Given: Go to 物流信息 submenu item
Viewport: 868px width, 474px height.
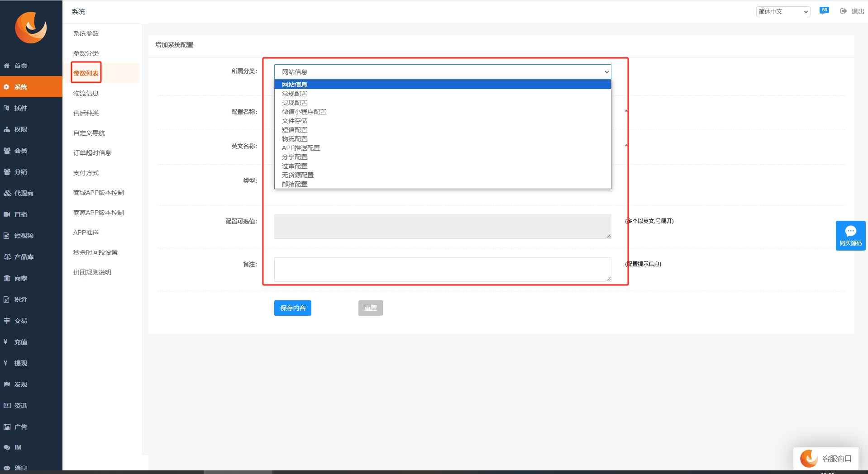Looking at the screenshot, I should (x=86, y=93).
